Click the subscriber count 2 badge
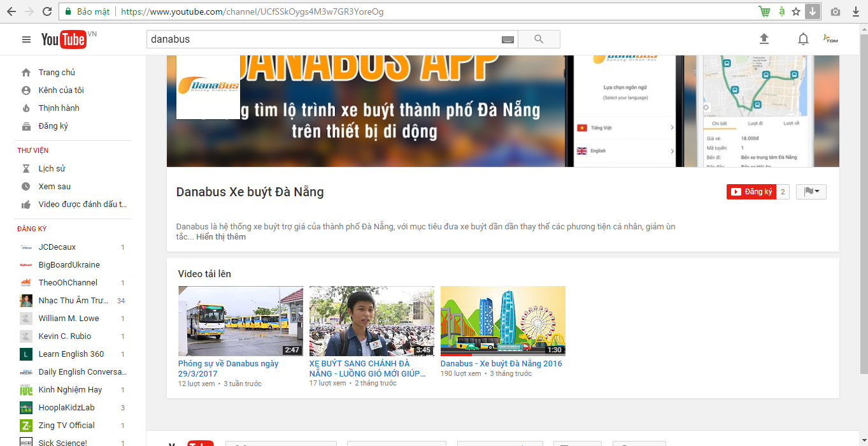The image size is (868, 446). pos(783,192)
